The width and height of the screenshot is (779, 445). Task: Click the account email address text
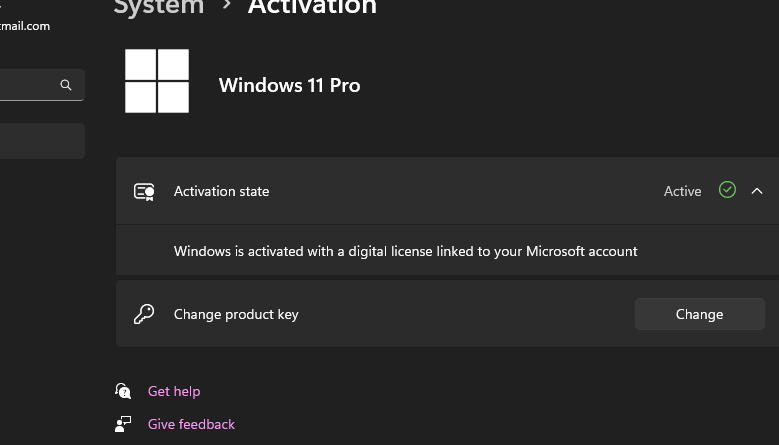click(25, 26)
